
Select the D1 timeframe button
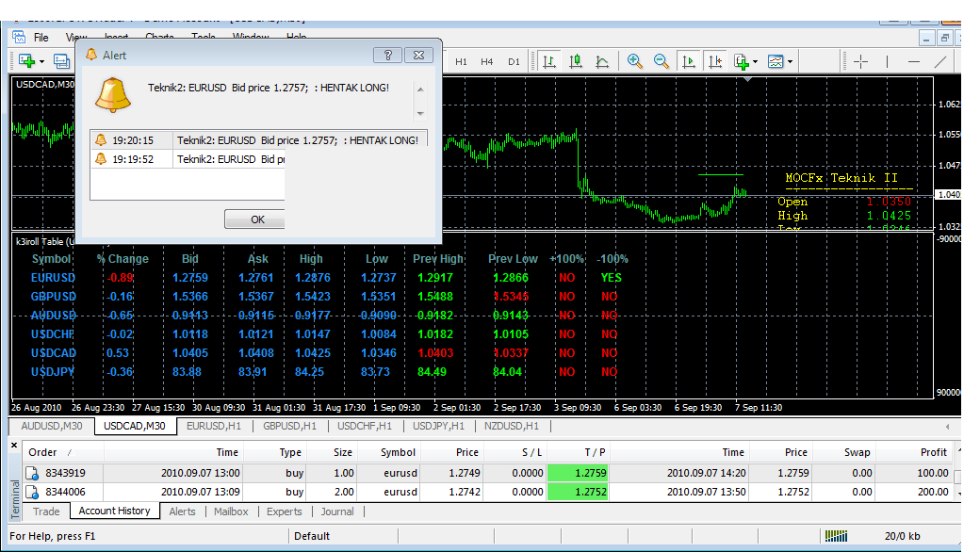(x=514, y=61)
